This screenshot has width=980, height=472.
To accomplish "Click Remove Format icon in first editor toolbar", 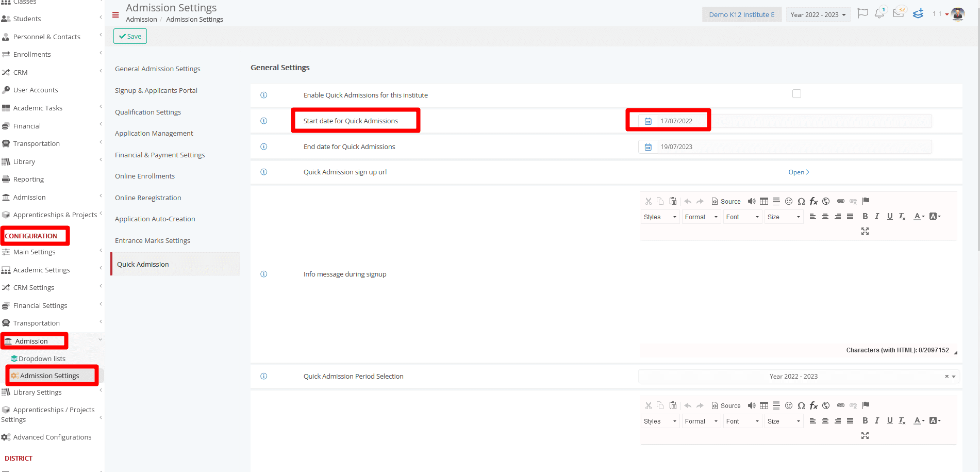I will [x=902, y=217].
